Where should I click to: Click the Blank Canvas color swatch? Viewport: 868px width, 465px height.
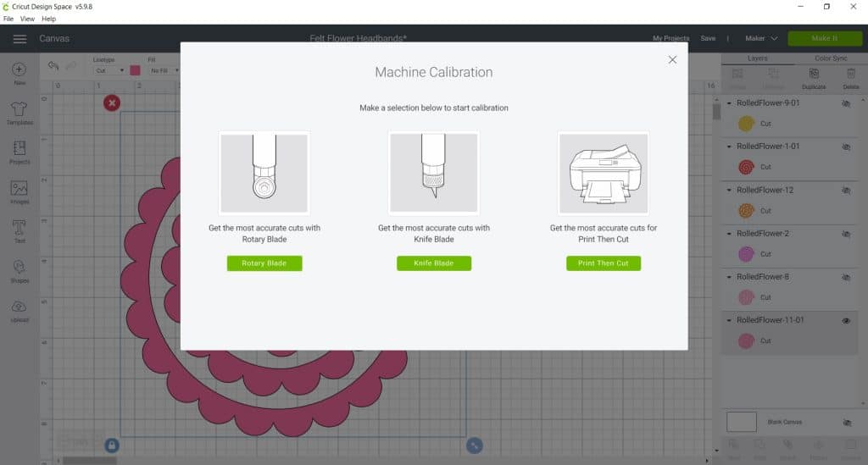click(741, 422)
